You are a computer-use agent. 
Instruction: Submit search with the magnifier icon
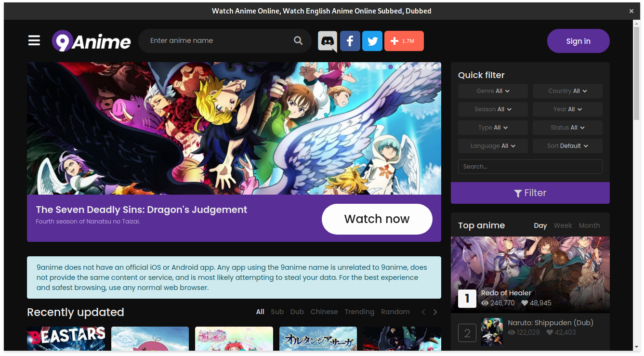298,40
